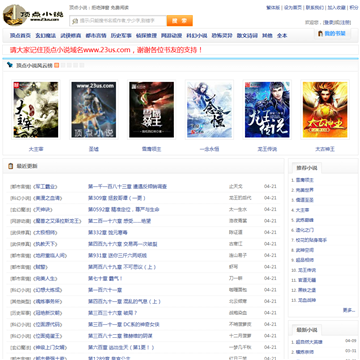Screen dimensions: 360x360
Task: Click the 注册 link
Action: [345, 23]
